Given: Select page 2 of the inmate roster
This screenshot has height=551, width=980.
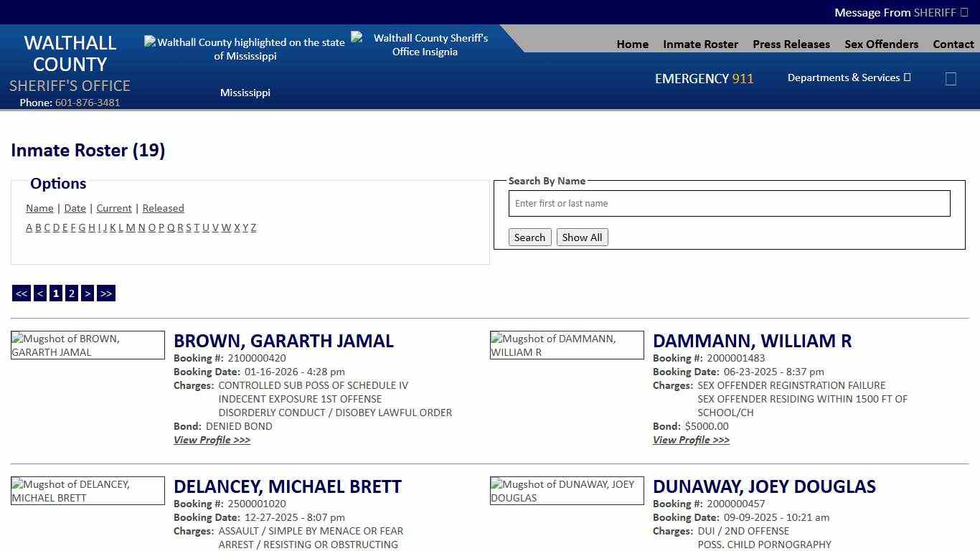Looking at the screenshot, I should click(71, 293).
